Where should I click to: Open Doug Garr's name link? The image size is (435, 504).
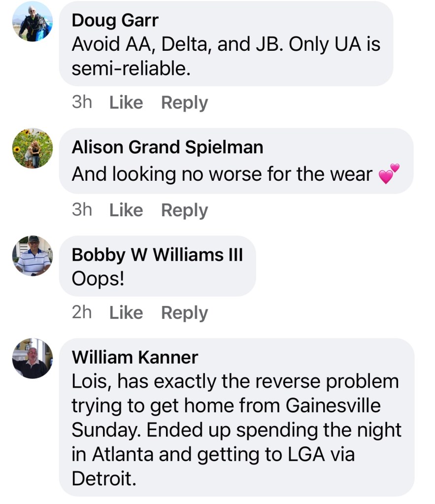click(x=115, y=20)
